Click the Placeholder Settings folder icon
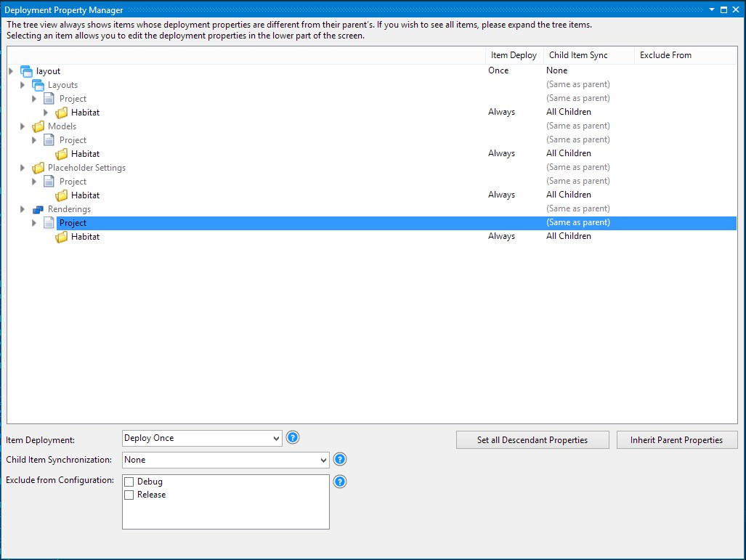This screenshot has width=746, height=560. click(x=38, y=167)
